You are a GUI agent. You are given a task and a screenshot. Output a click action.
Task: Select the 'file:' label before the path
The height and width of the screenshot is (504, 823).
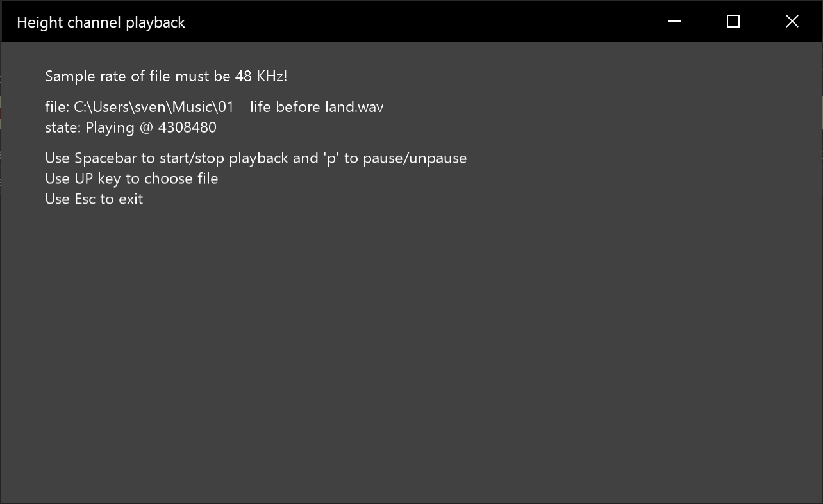[x=57, y=107]
